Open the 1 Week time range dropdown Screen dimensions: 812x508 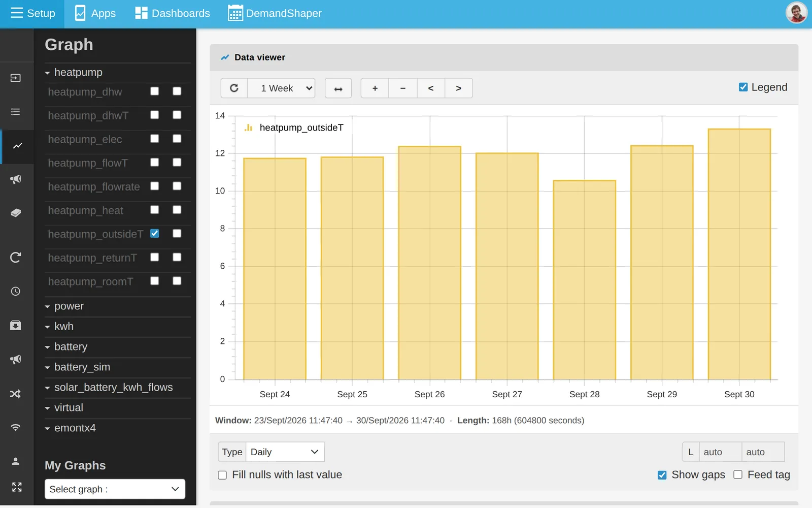tap(281, 88)
